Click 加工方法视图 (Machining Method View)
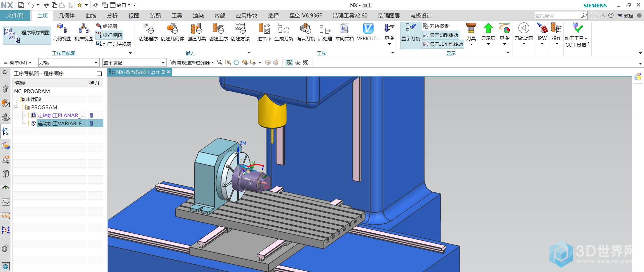The height and width of the screenshot is (272, 644). click(x=114, y=44)
